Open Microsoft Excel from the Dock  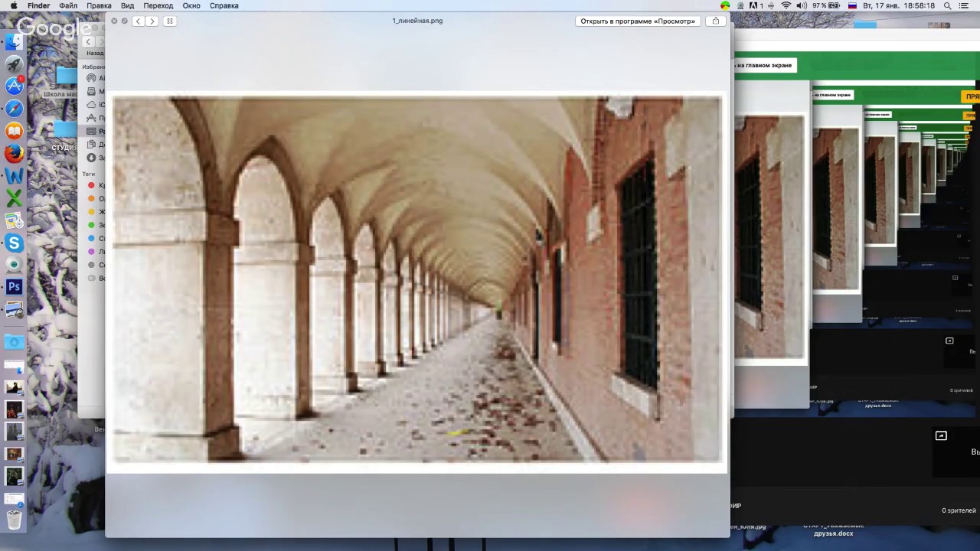(15, 198)
